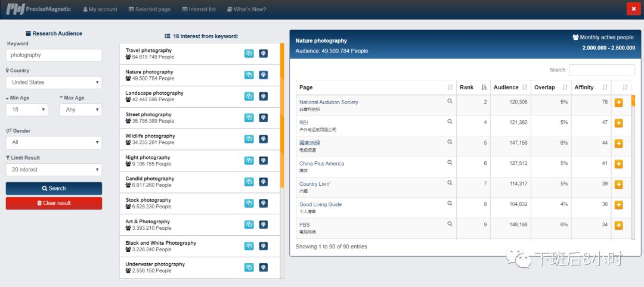Screen dimensions: 644x287
Task: Click the interest list's orange scrollbar
Action: pyautogui.click(x=282, y=119)
